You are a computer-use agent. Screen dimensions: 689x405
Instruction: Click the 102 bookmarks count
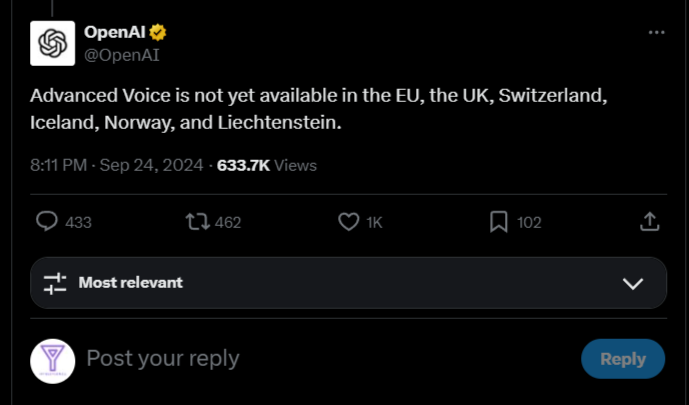[529, 223]
